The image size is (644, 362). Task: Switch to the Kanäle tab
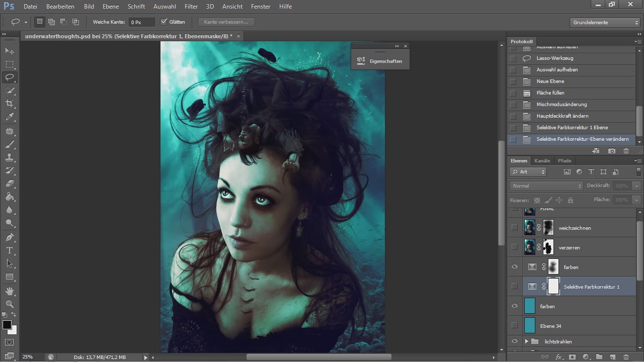(x=542, y=160)
